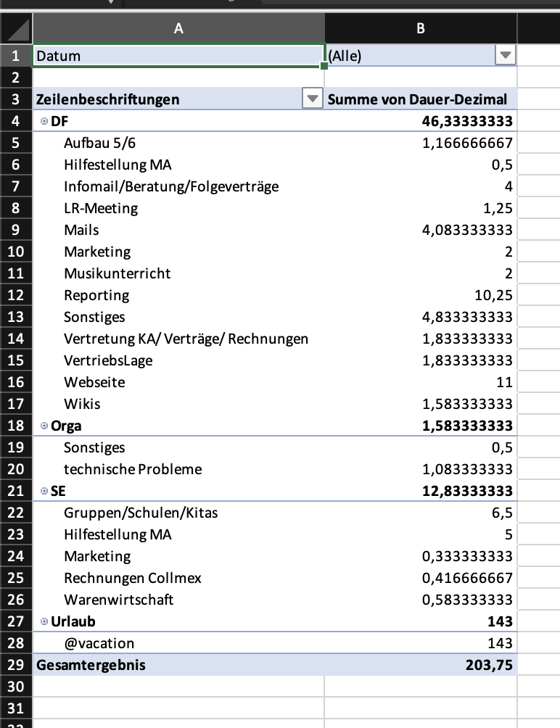Collapse the Orga group rows
This screenshot has width=560, height=728.
coord(44,426)
